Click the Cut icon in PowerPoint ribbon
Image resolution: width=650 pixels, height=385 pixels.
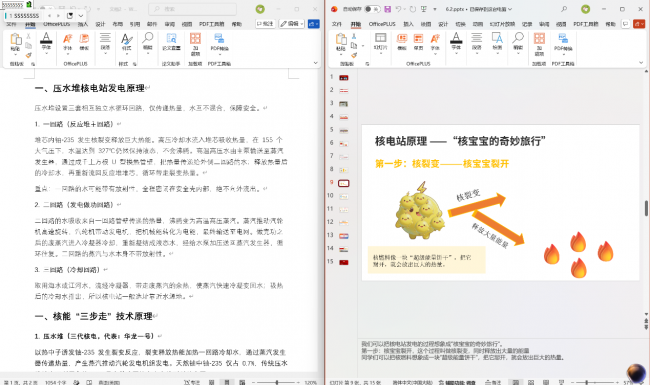point(354,36)
